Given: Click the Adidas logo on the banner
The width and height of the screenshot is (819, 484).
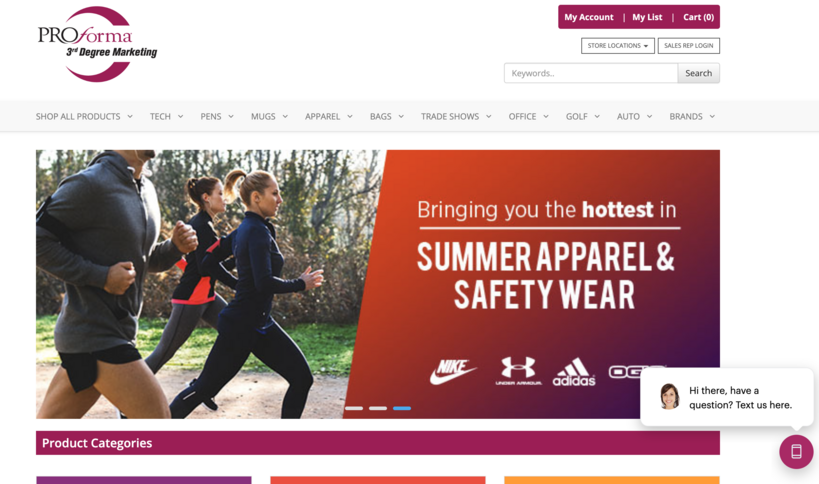Looking at the screenshot, I should pyautogui.click(x=574, y=372).
